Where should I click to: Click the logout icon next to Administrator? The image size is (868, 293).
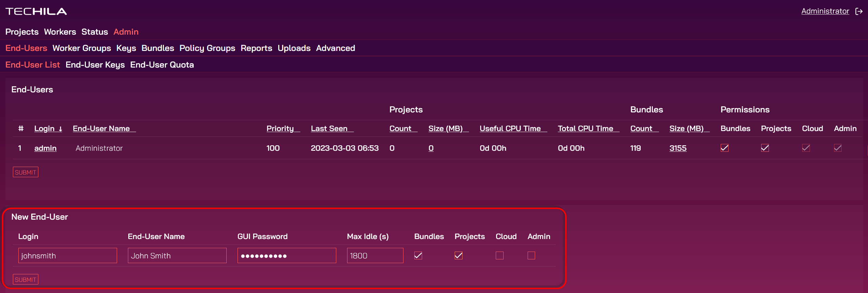click(859, 12)
